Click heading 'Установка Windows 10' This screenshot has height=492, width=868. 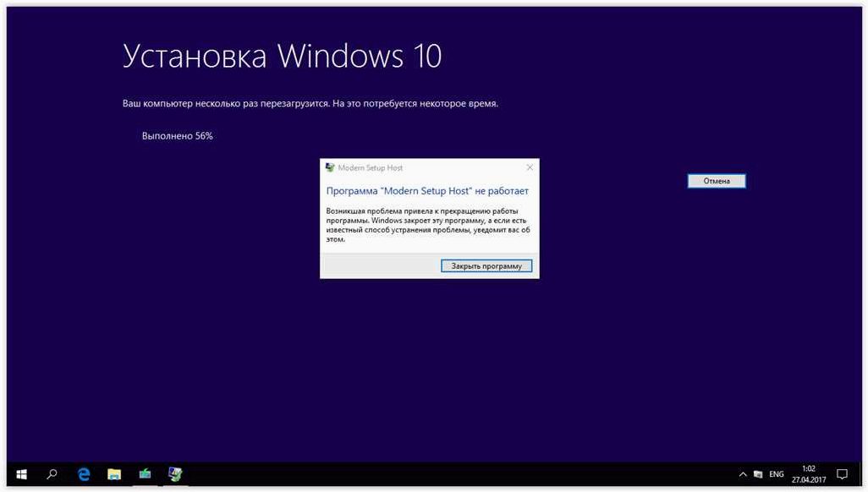tap(282, 57)
